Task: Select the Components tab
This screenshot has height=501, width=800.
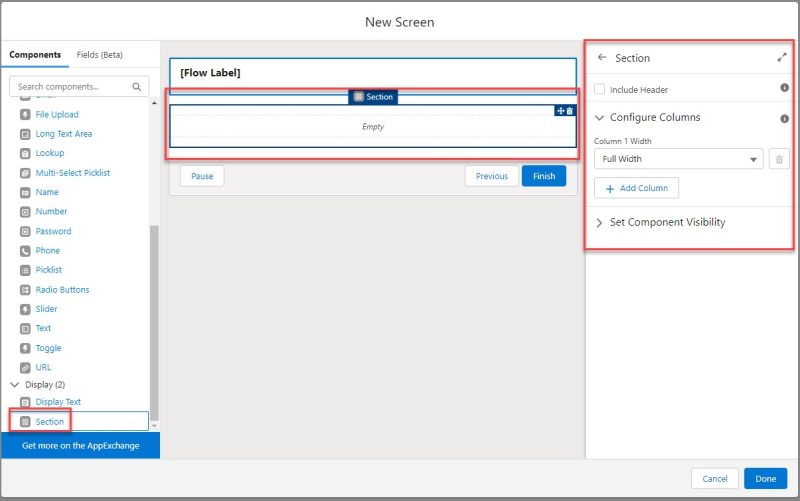Action: (35, 54)
